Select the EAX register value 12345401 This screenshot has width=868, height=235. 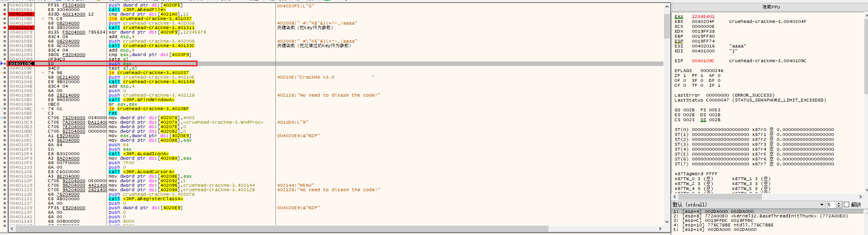pos(703,17)
